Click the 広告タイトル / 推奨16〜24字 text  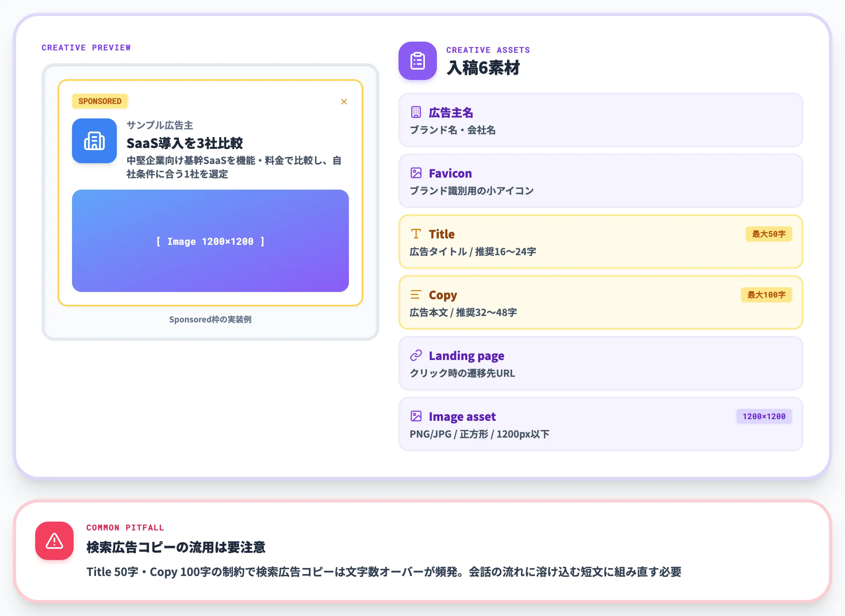(x=473, y=252)
